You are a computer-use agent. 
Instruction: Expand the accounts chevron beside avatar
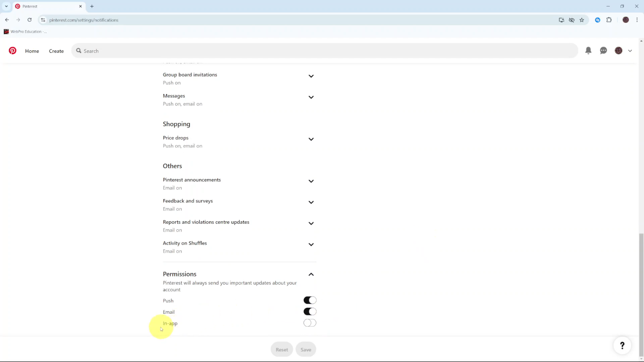[630, 51]
